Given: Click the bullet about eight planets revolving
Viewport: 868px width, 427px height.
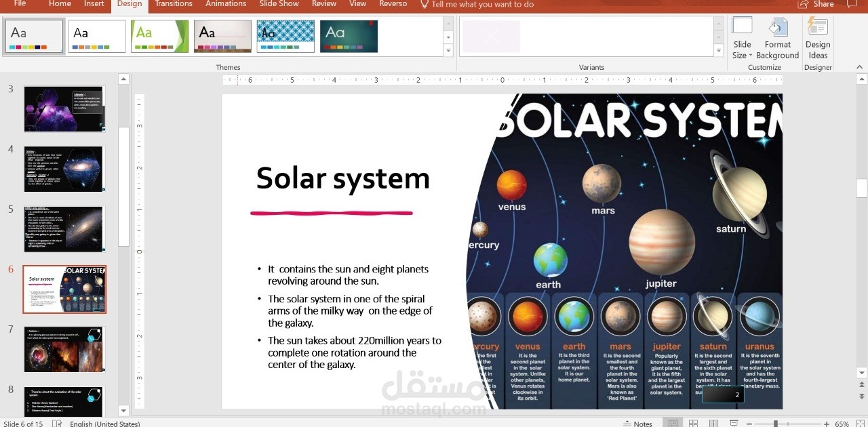Looking at the screenshot, I should pos(348,274).
